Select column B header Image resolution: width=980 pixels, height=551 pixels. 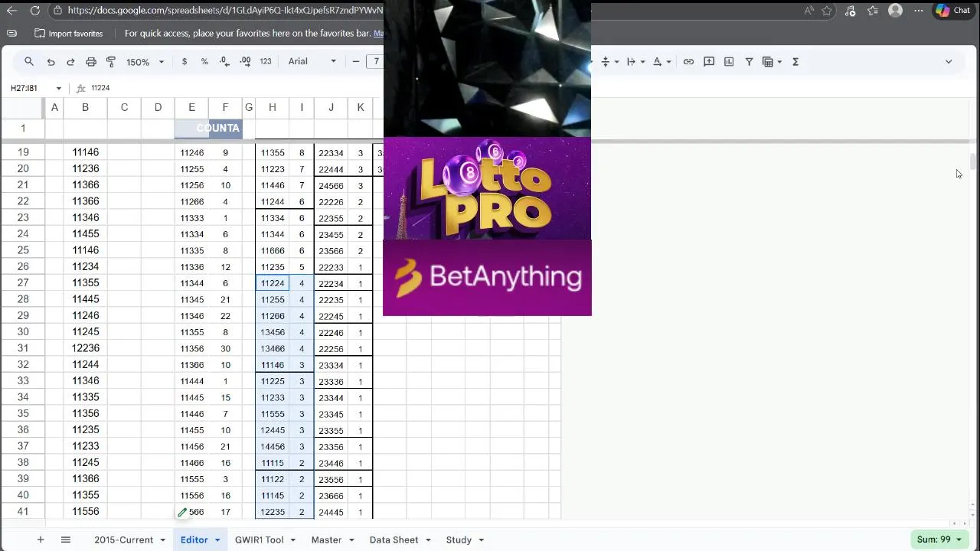click(x=85, y=108)
